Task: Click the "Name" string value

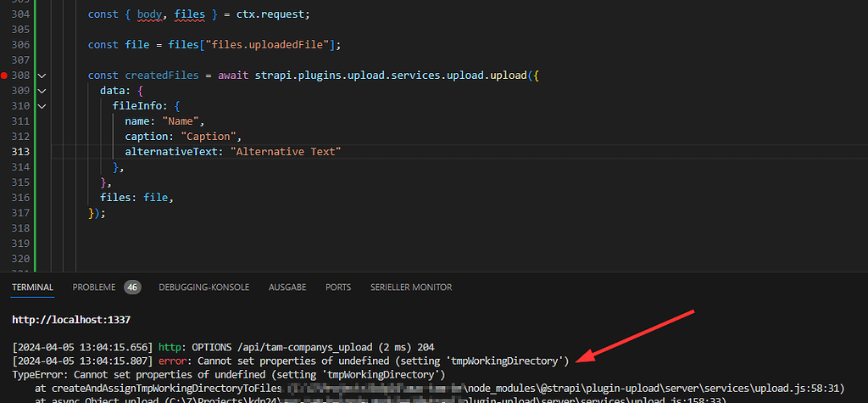Action: pyautogui.click(x=181, y=120)
